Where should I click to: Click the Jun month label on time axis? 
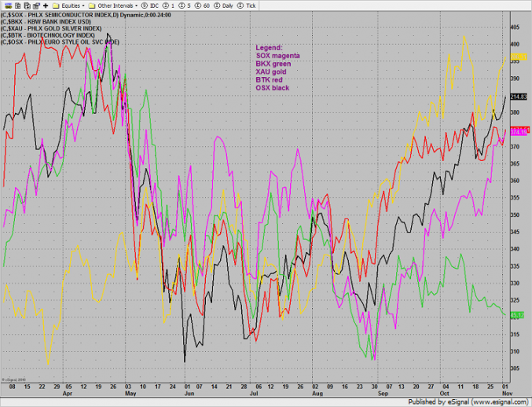189,394
